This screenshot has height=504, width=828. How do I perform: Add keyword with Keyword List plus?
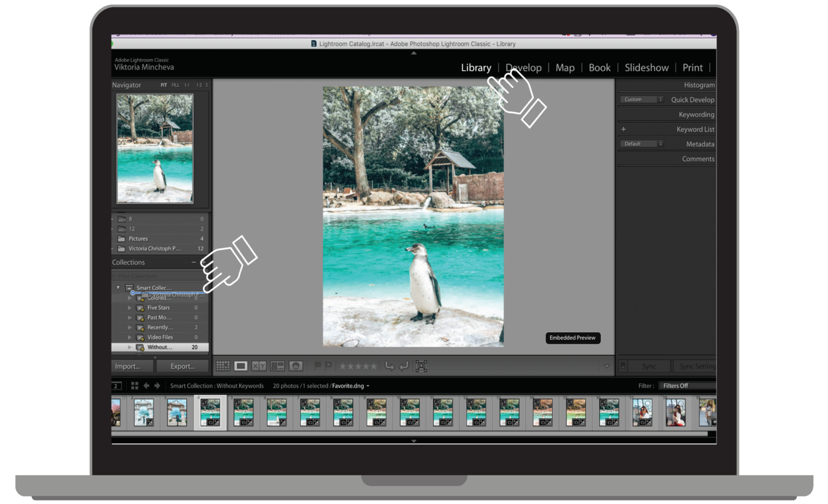(623, 129)
